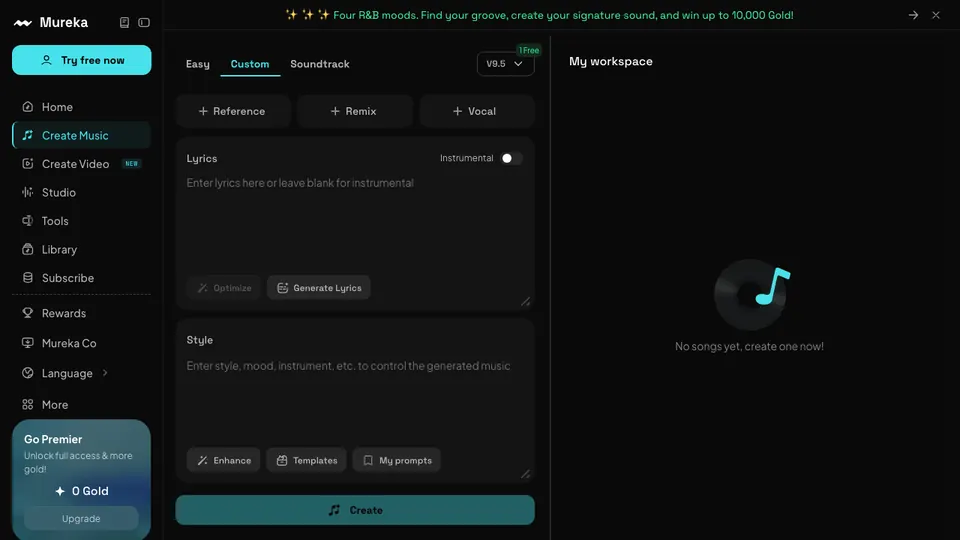Screen dimensions: 960x540
Task: Add a Reference track
Action: tap(232, 111)
